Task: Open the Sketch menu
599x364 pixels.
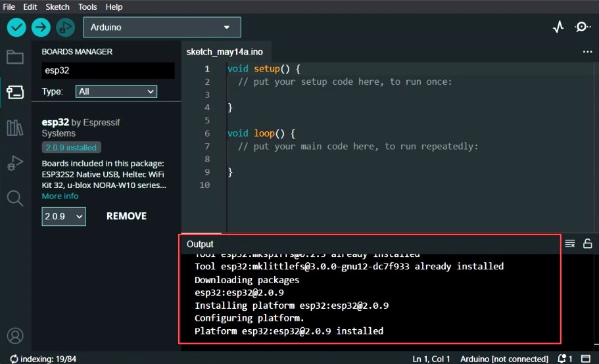Action: (x=57, y=7)
